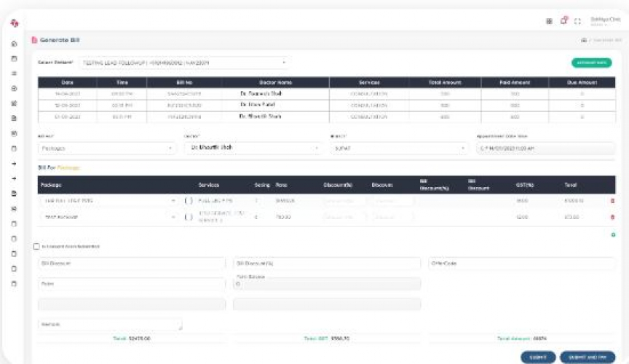
Task: Click the breadcrumb home icon
Action: point(584,40)
